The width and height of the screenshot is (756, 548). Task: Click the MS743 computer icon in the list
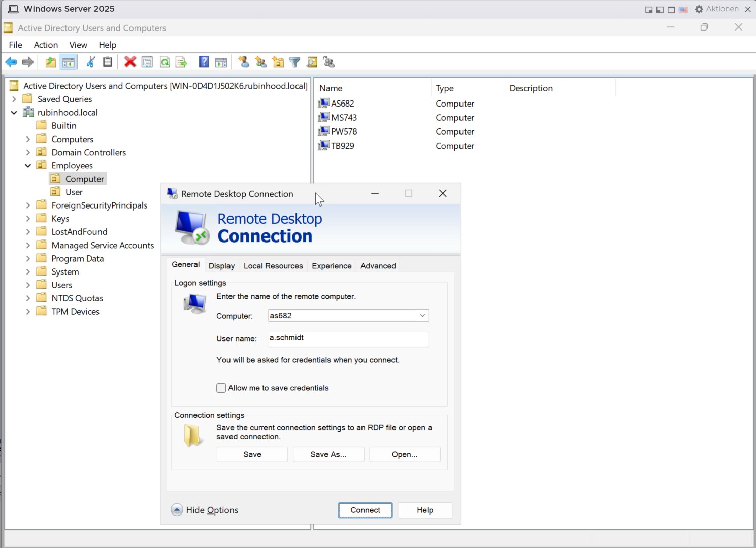pos(323,117)
